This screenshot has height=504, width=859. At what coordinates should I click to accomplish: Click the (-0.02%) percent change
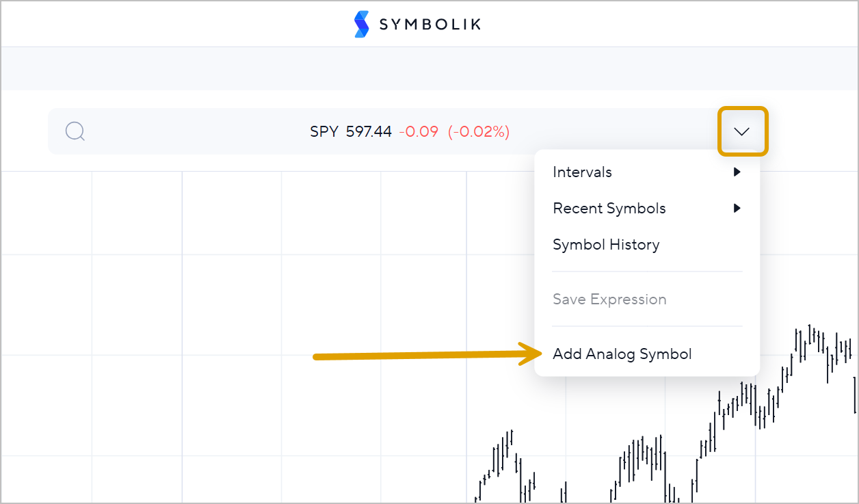(479, 131)
